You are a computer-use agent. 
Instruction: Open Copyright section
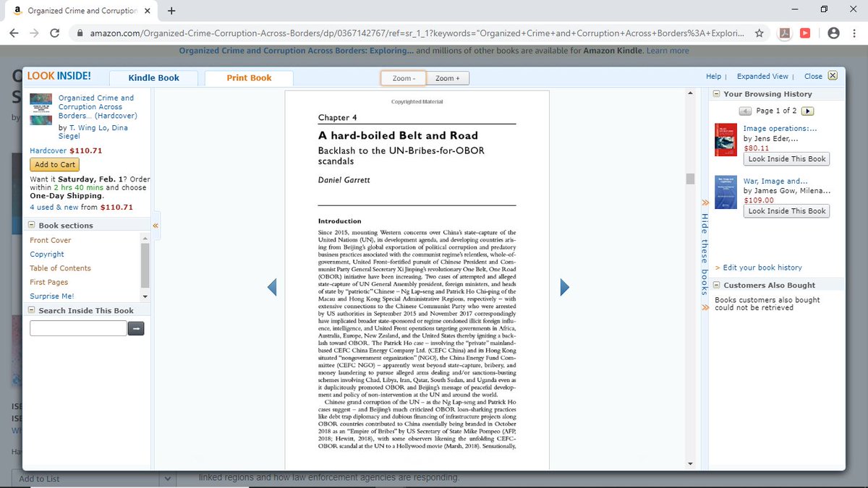click(47, 254)
